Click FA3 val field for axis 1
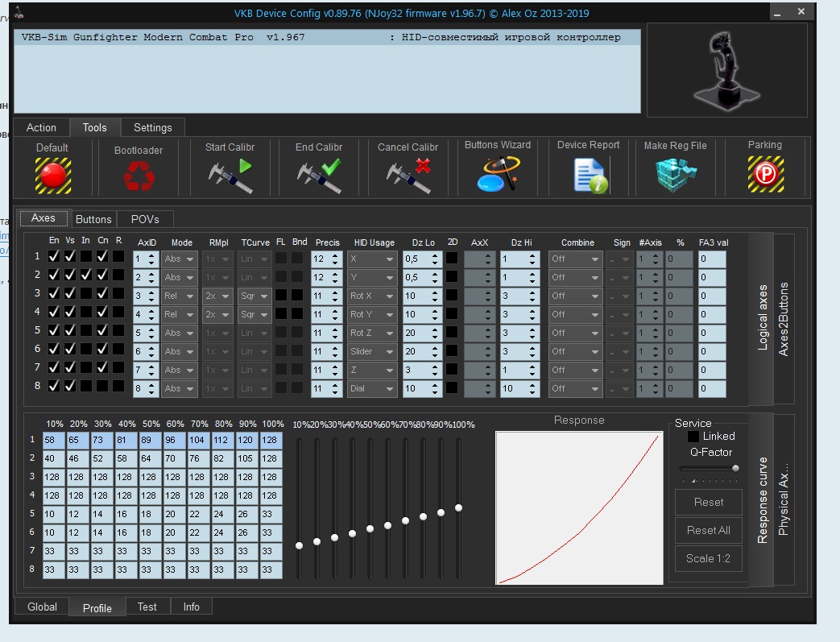The image size is (840, 642). (x=712, y=259)
